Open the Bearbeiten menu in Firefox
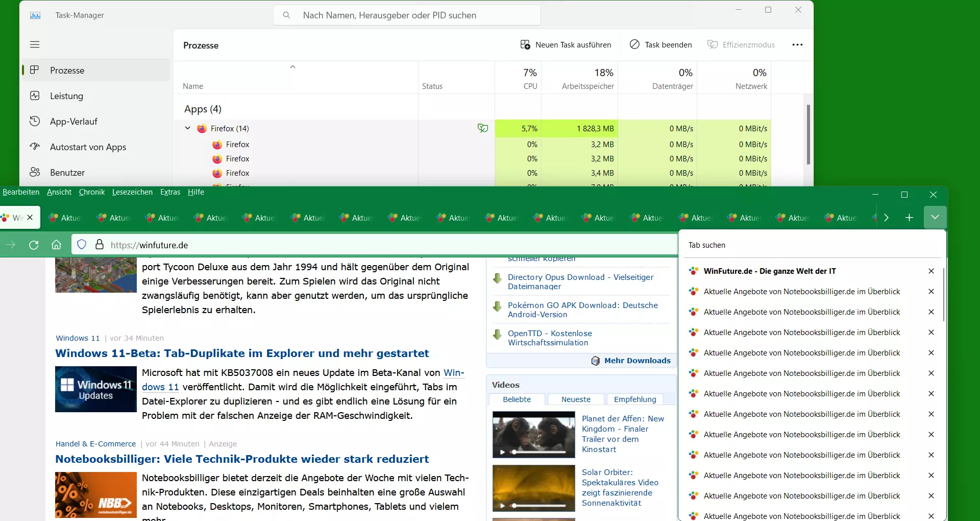The height and width of the screenshot is (521, 980). click(x=21, y=192)
